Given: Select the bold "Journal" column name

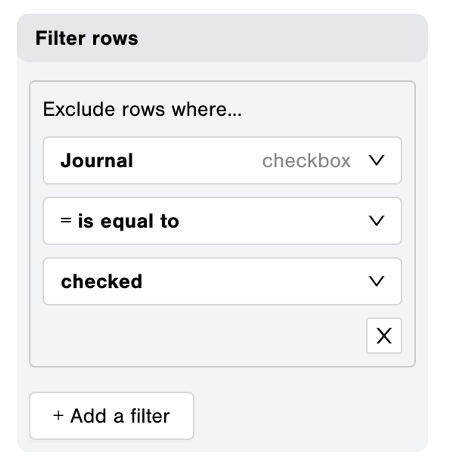Looking at the screenshot, I should pyautogui.click(x=97, y=161).
